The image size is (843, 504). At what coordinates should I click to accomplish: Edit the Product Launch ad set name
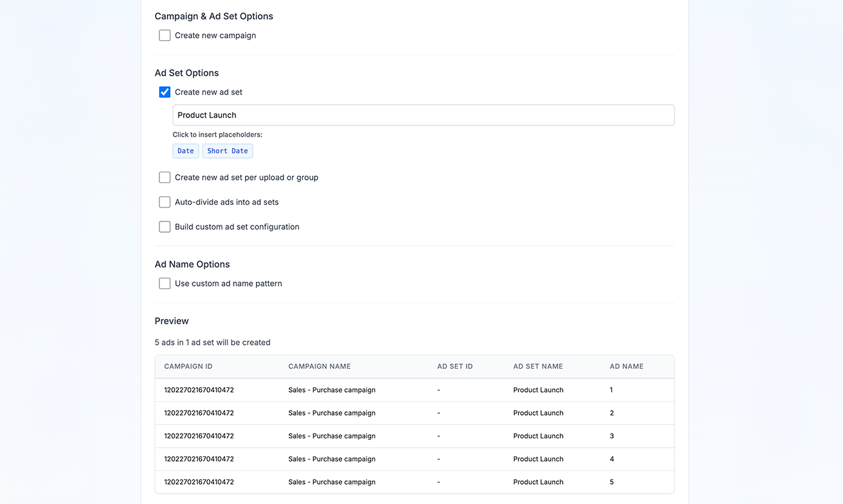coord(423,115)
